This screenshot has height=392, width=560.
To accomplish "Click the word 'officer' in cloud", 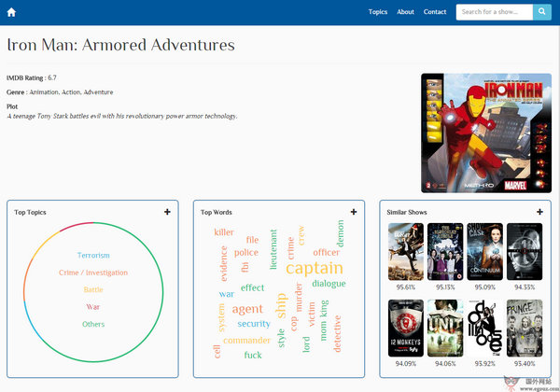I will coord(326,252).
